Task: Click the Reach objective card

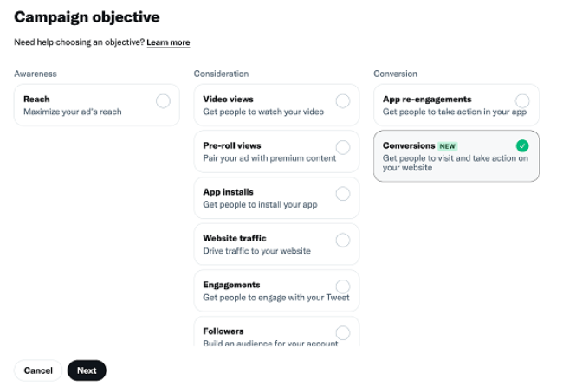Action: [x=87, y=106]
